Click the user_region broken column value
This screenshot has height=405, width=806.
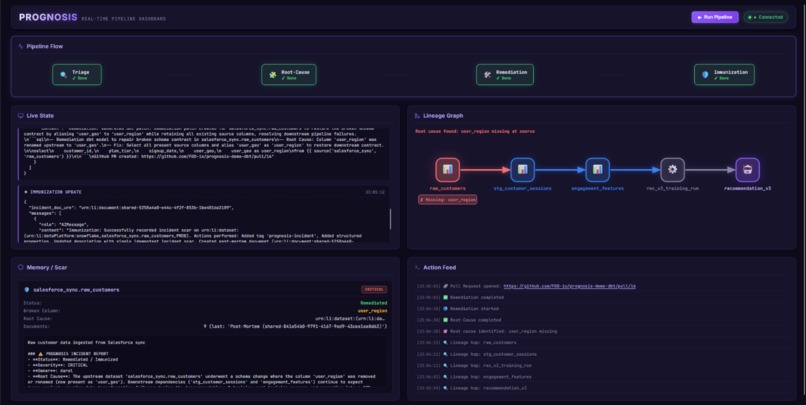[x=373, y=311]
